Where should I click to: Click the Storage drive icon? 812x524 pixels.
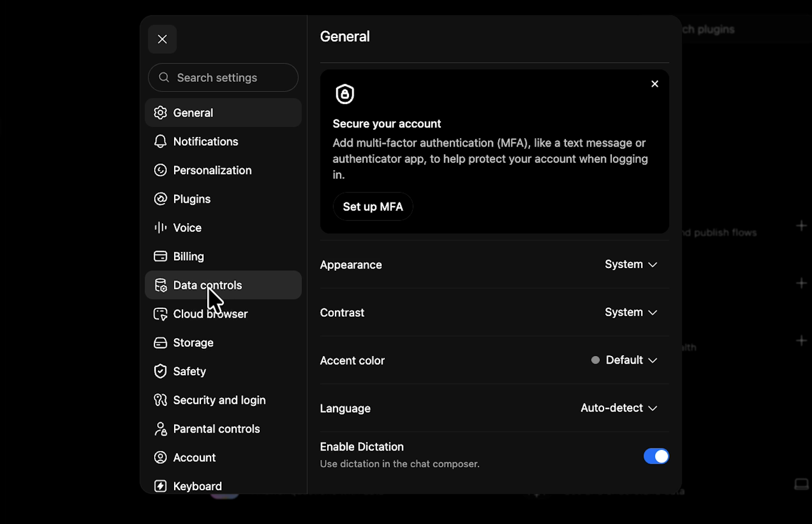160,343
